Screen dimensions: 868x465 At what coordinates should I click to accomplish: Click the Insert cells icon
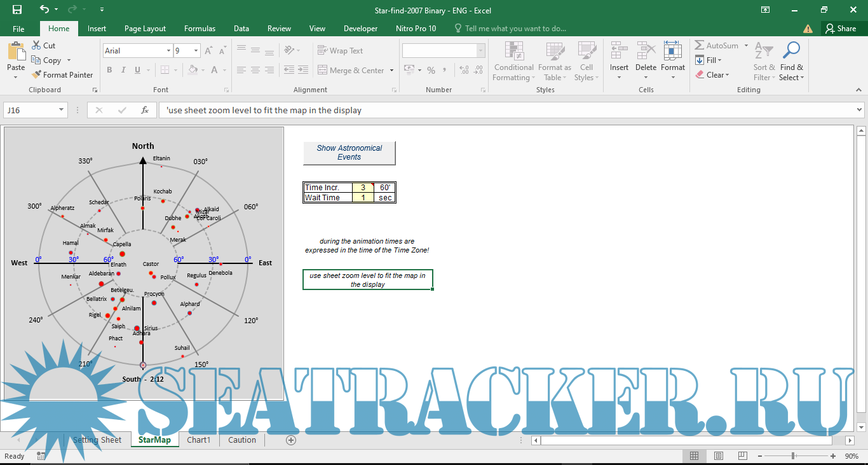pyautogui.click(x=619, y=52)
